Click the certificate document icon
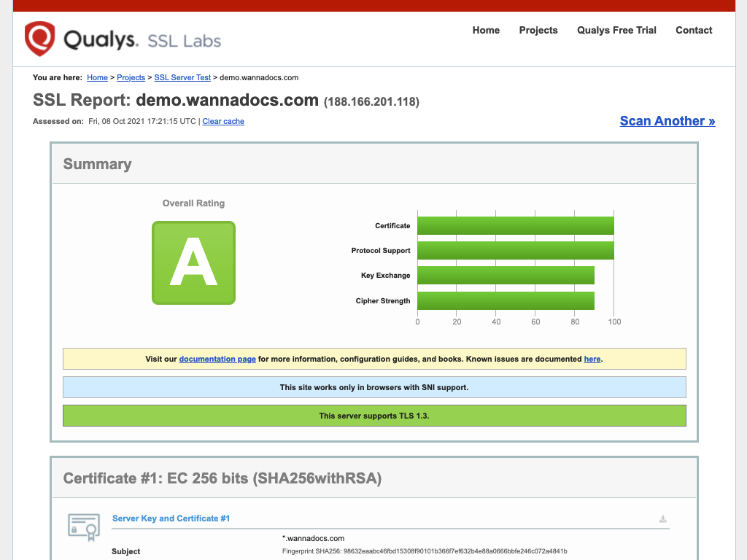The width and height of the screenshot is (747, 560). [84, 526]
